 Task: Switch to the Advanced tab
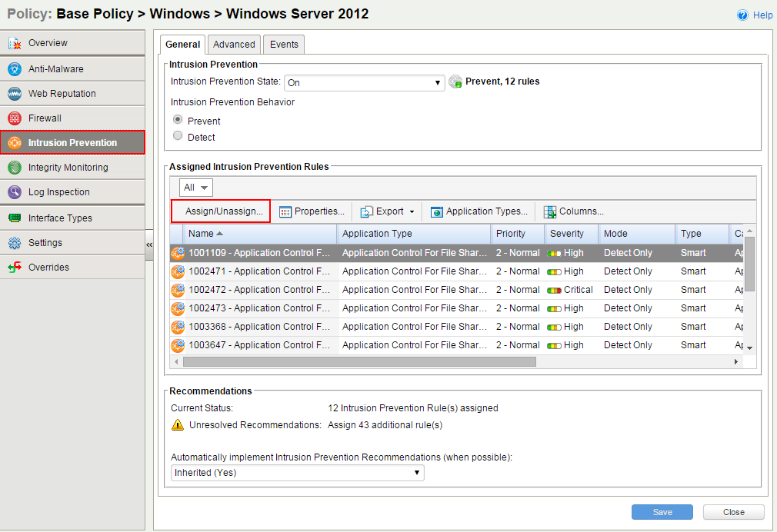(x=234, y=45)
